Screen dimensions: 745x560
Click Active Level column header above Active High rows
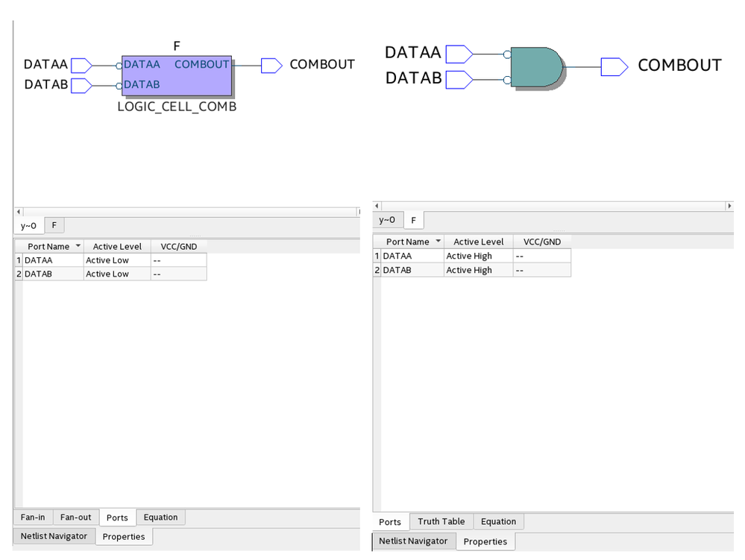[478, 242]
